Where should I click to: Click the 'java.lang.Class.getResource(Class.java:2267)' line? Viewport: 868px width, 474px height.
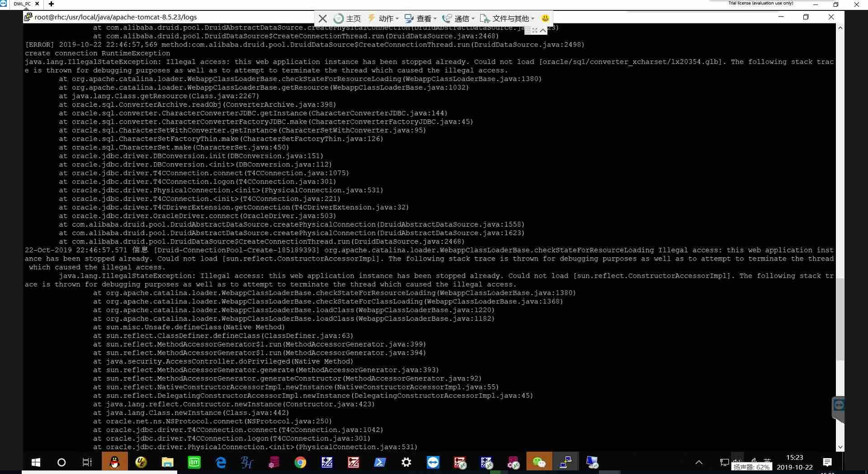click(x=159, y=96)
